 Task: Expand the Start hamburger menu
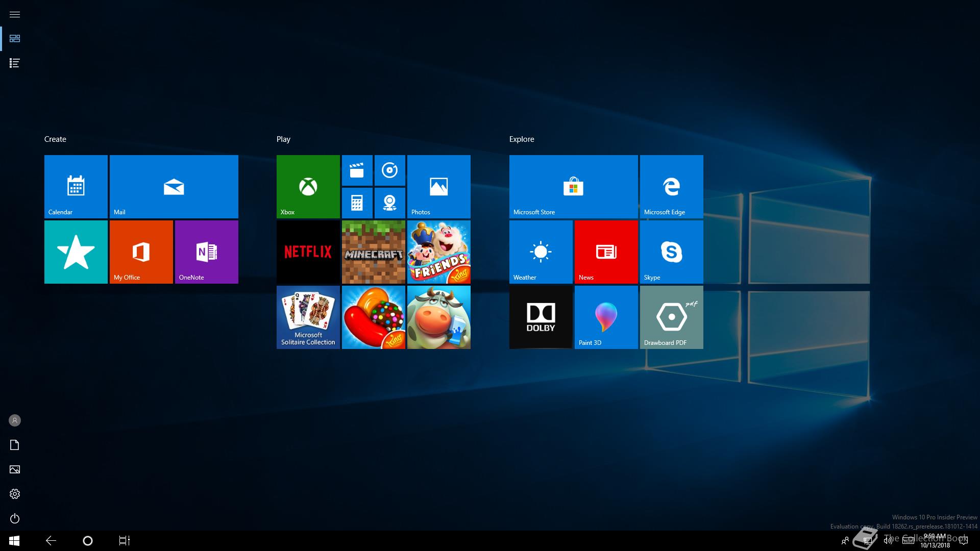point(15,14)
